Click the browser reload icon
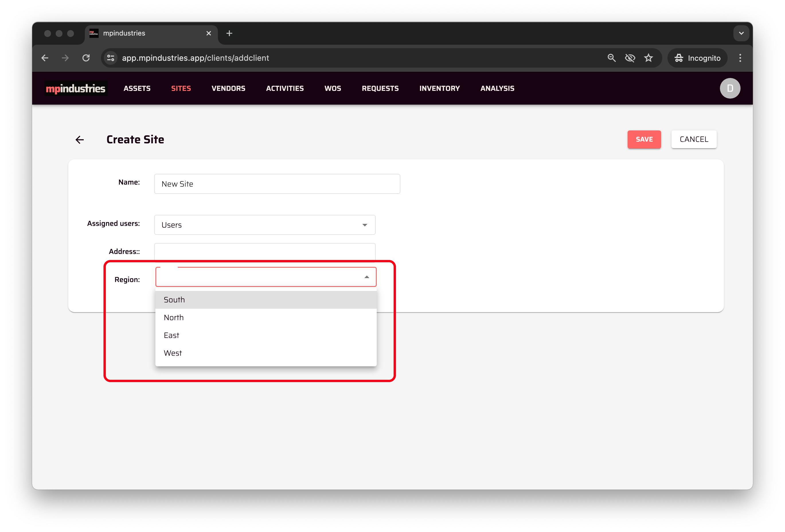This screenshot has width=785, height=532. click(x=86, y=58)
